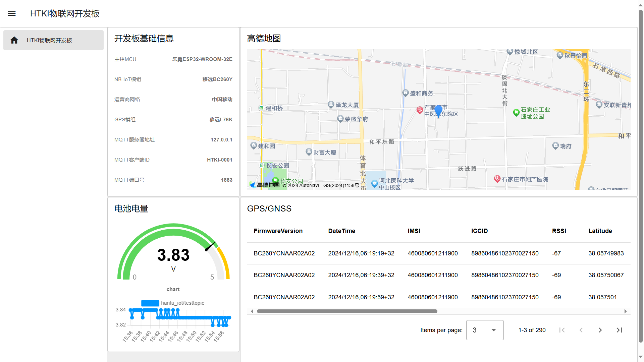
Task: Click the right arrow of table scrollbar
Action: click(626, 311)
